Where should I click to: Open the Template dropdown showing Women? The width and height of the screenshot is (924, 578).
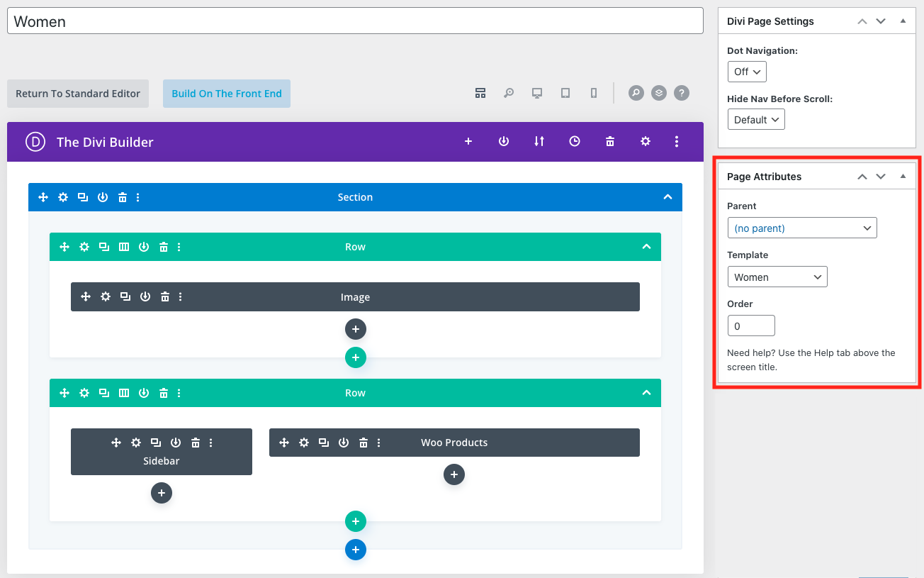click(777, 277)
